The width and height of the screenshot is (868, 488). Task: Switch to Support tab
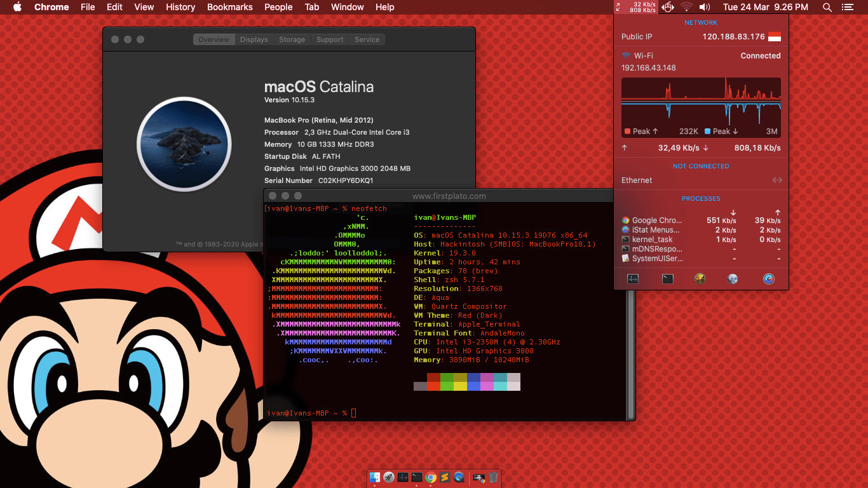330,39
